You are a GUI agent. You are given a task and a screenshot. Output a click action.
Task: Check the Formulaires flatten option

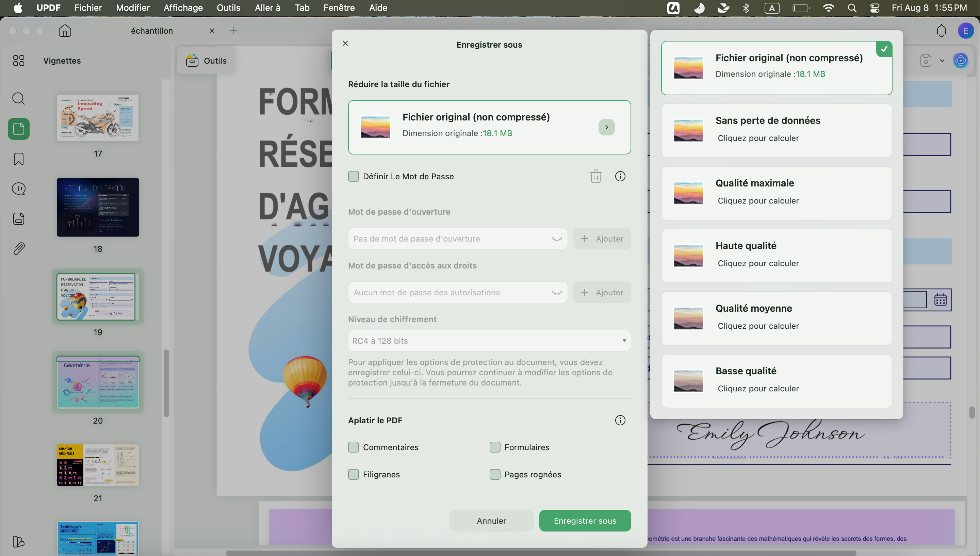(495, 447)
